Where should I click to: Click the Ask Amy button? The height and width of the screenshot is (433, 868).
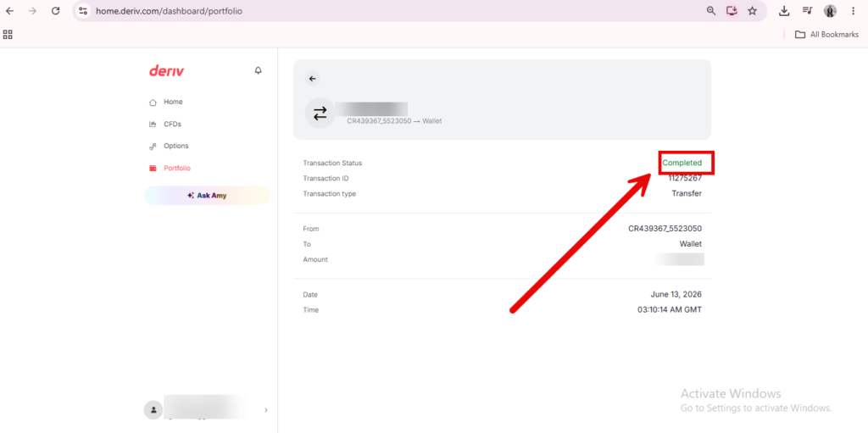pyautogui.click(x=207, y=196)
